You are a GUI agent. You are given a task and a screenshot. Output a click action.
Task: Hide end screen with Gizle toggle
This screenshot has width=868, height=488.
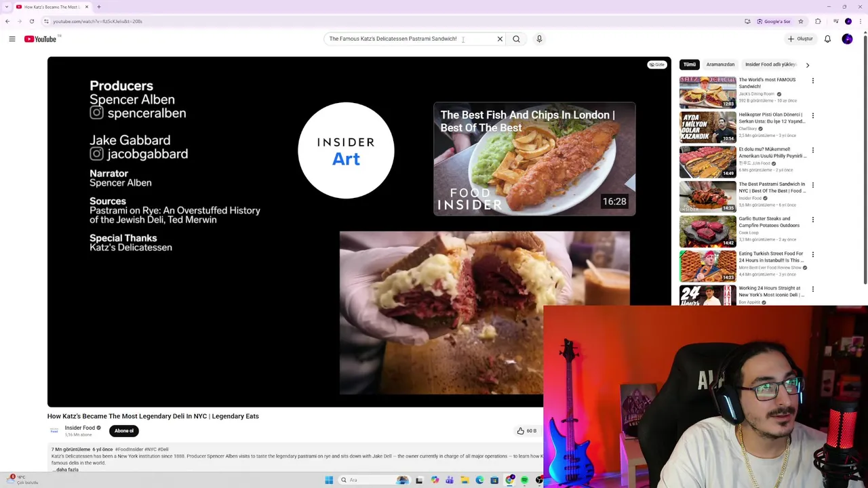(x=656, y=64)
